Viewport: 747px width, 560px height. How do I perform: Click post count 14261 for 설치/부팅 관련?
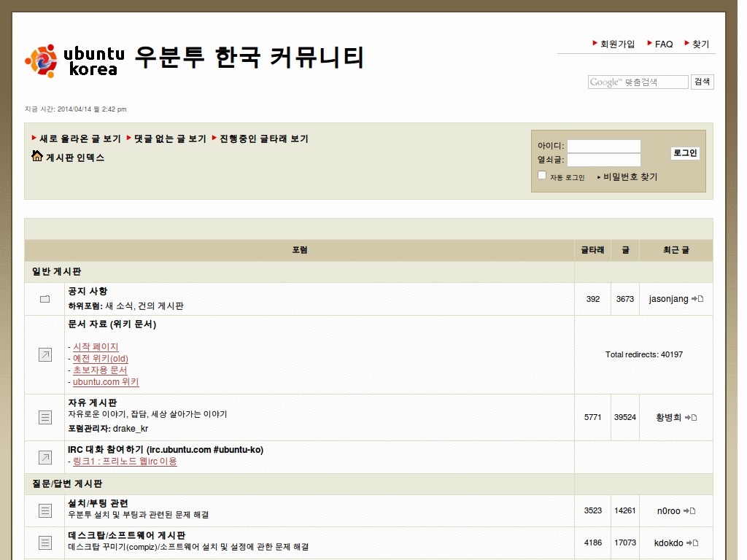coord(625,511)
